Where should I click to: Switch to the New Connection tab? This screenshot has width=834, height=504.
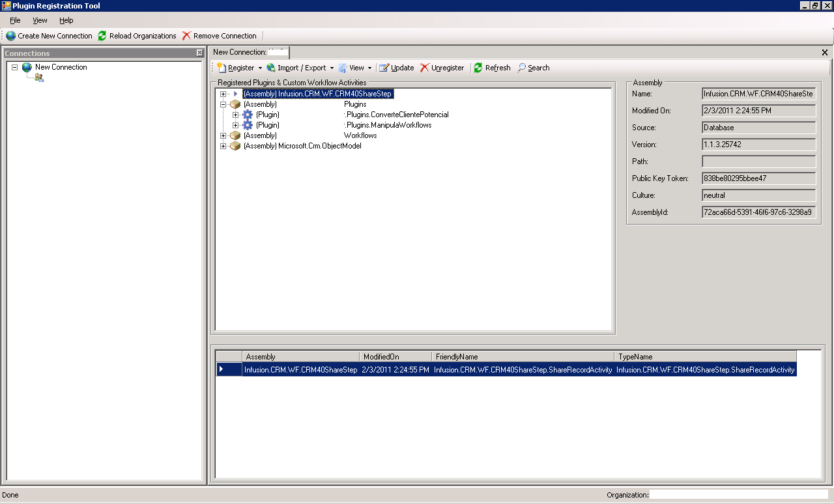[250, 52]
